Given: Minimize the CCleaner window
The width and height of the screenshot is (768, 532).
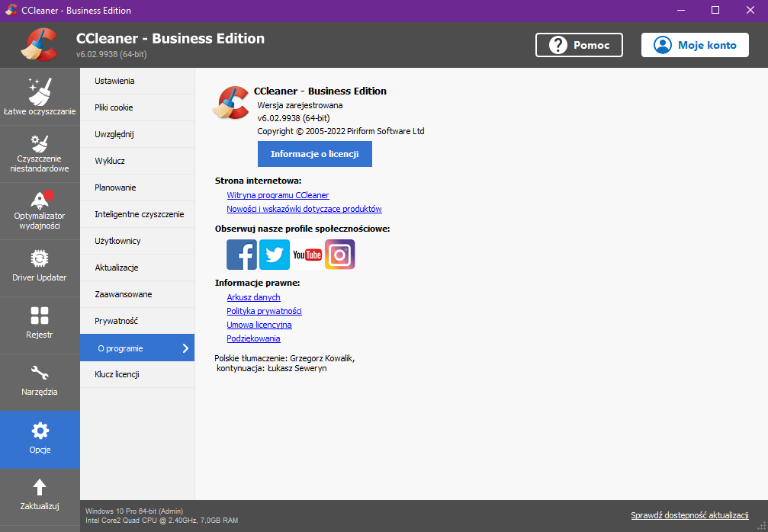Looking at the screenshot, I should [681, 10].
